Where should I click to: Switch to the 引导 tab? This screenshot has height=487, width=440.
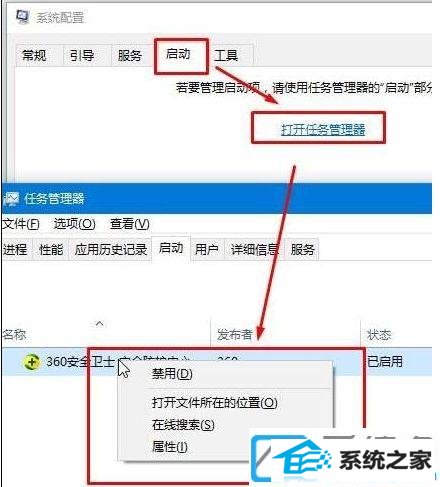[x=82, y=55]
